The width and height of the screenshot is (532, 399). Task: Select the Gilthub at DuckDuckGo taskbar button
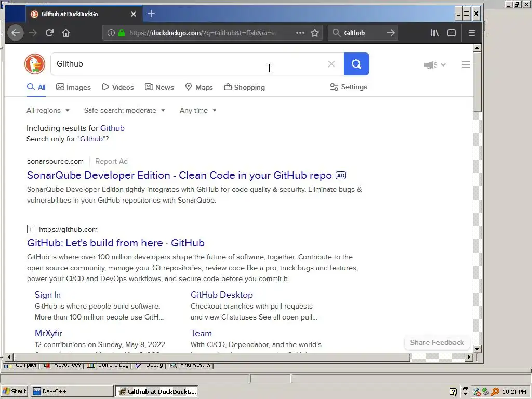coord(157,392)
